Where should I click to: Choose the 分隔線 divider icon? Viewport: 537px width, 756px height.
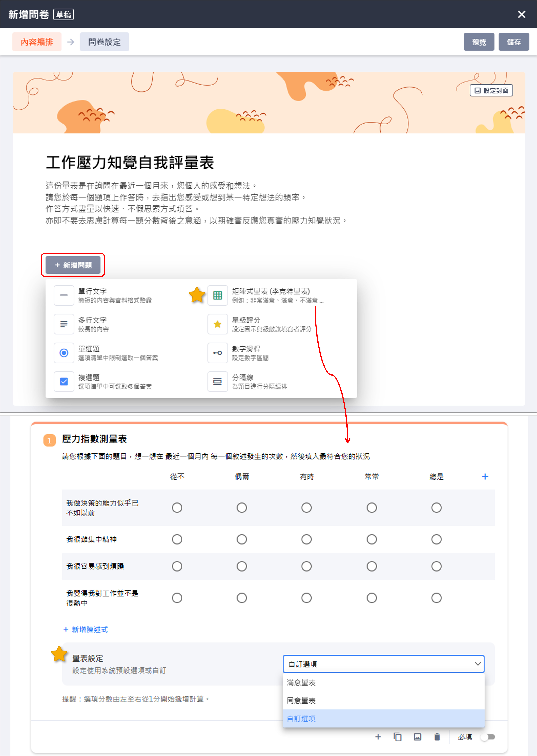tap(218, 382)
